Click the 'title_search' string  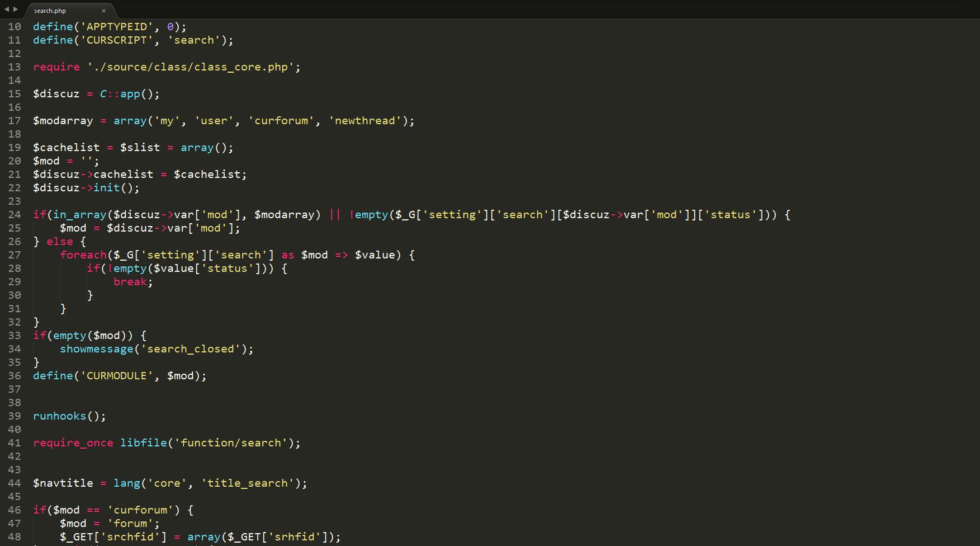coord(247,483)
